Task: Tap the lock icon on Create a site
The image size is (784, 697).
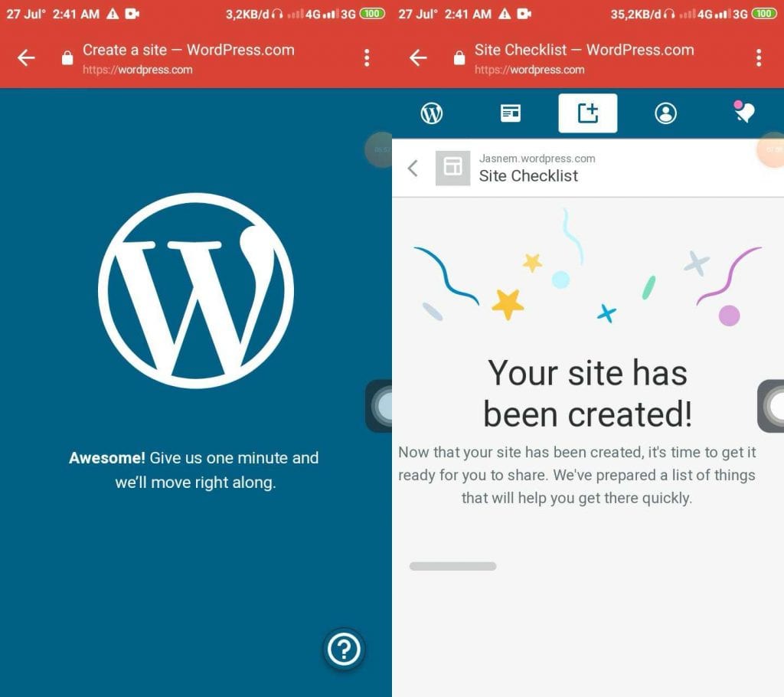Action: pyautogui.click(x=67, y=58)
